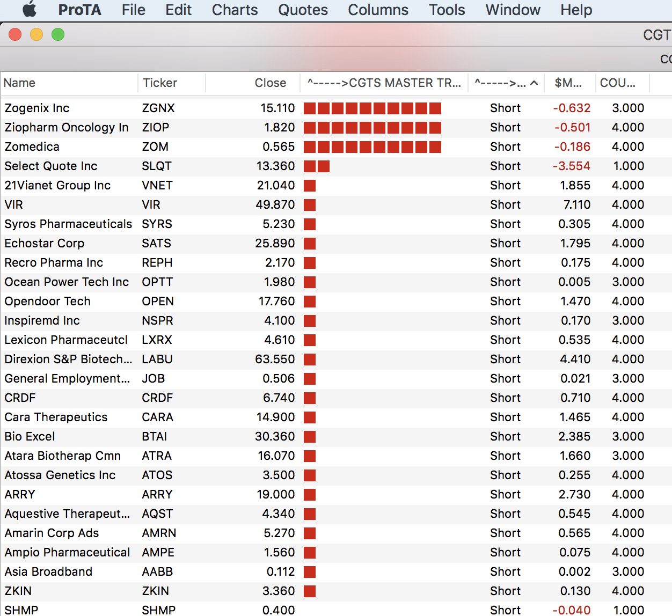Open the ProTA application menu
Screen dimensions: 672x616
tap(80, 10)
